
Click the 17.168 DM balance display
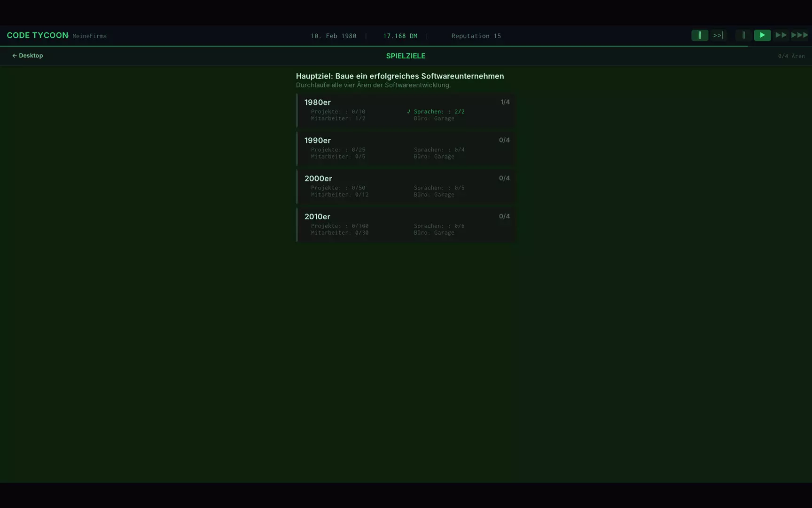pyautogui.click(x=400, y=36)
